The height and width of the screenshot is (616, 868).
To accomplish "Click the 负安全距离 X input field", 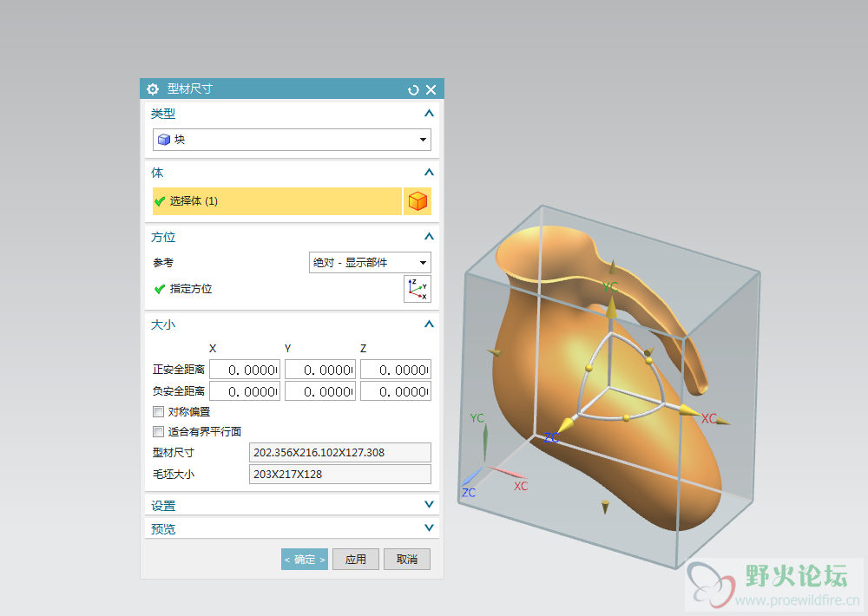I will point(245,391).
